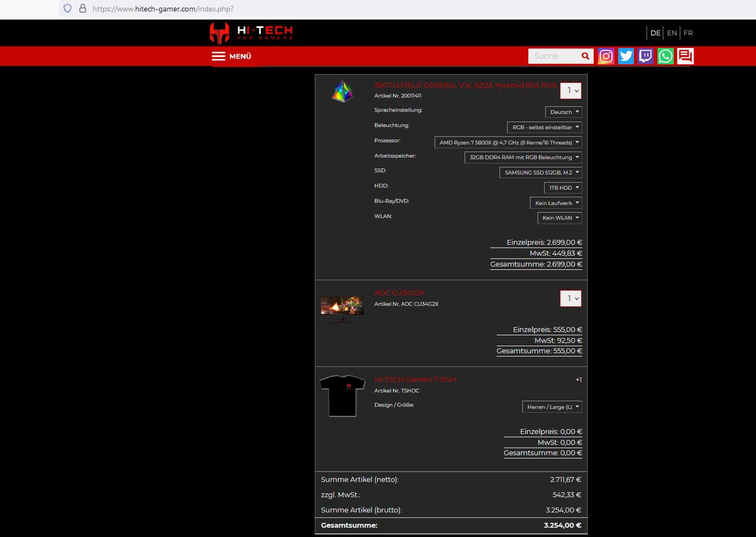Open the MENÜ label
Viewport: 756px width, 537px height.
tap(240, 57)
